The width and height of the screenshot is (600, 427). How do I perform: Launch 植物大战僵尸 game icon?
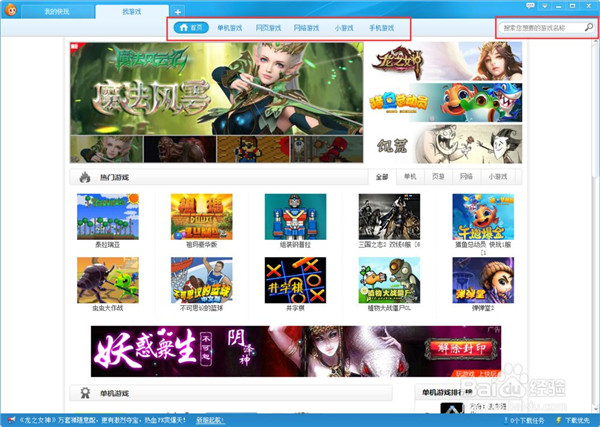coord(389,280)
